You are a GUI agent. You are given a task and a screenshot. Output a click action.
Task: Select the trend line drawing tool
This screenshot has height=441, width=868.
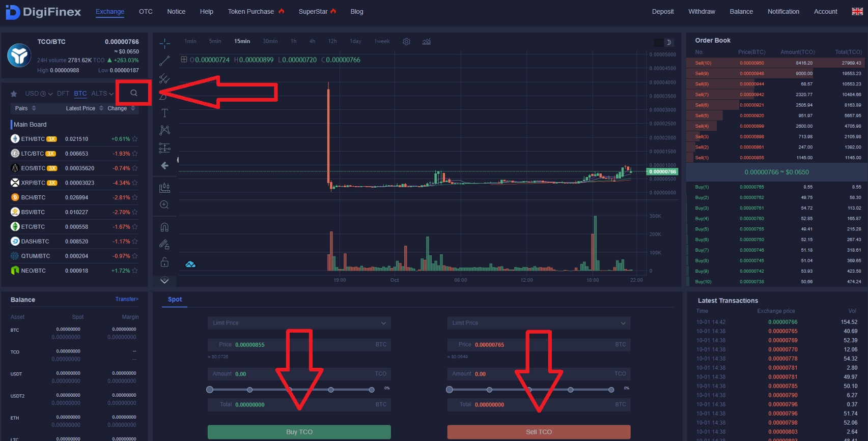pos(164,61)
